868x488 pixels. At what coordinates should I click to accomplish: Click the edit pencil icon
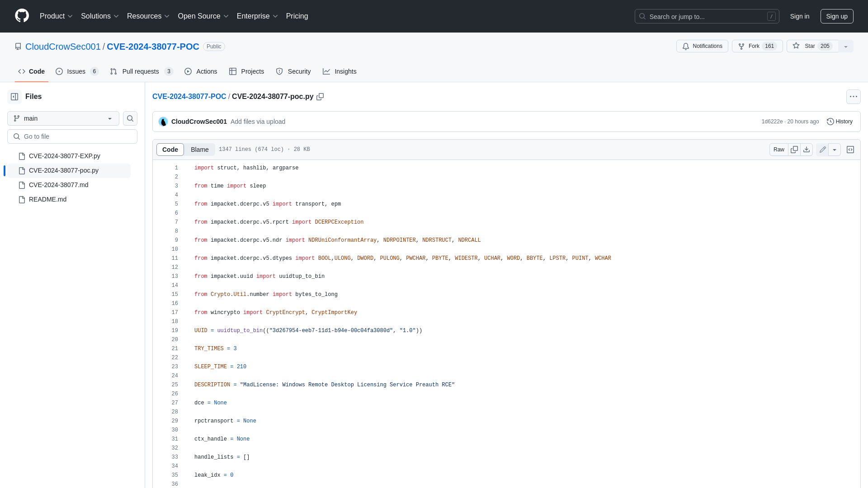(x=823, y=150)
